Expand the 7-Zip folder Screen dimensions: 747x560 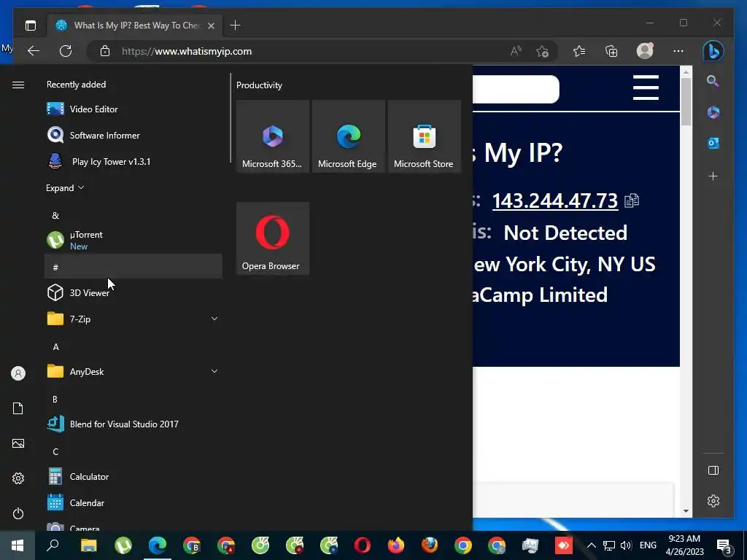pyautogui.click(x=133, y=319)
